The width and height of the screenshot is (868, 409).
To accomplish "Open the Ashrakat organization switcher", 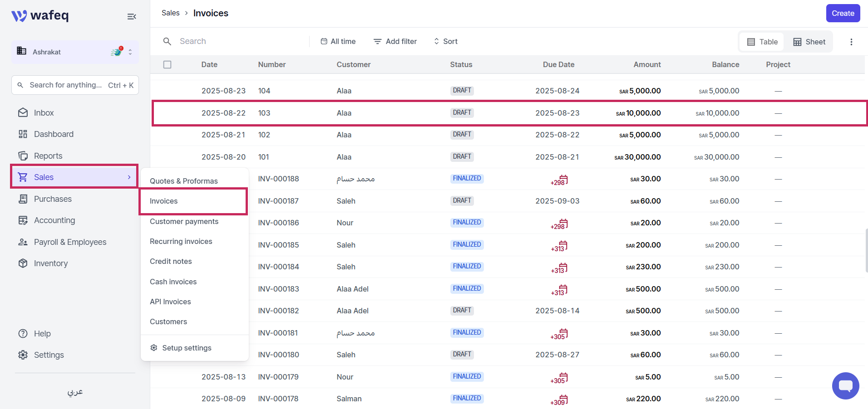I will click(x=75, y=52).
